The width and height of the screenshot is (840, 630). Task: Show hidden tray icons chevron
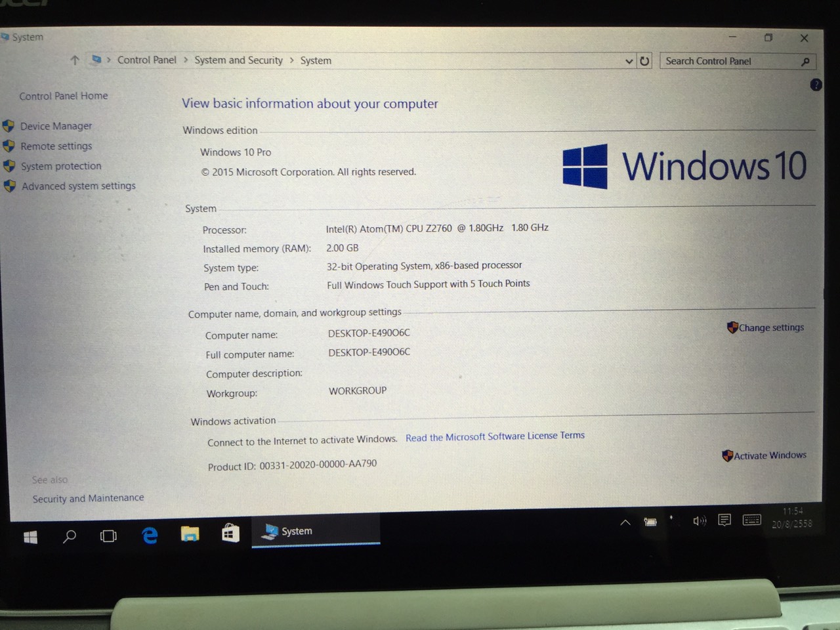point(625,522)
